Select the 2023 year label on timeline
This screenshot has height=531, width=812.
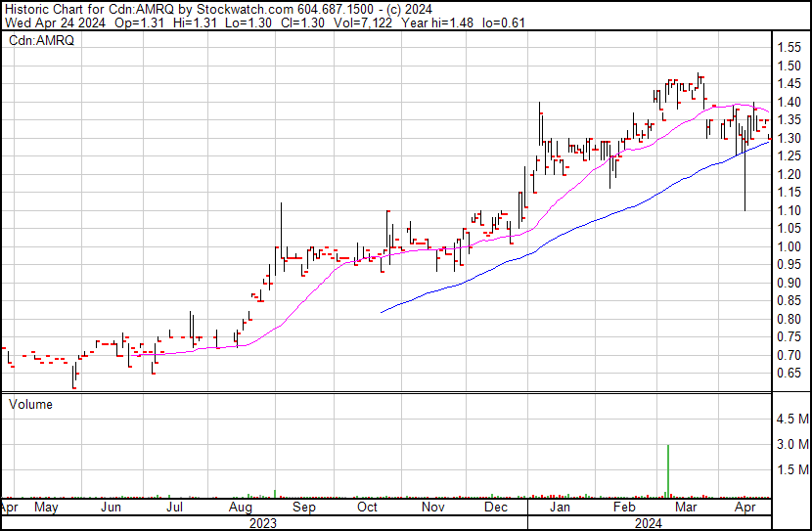pos(263,523)
